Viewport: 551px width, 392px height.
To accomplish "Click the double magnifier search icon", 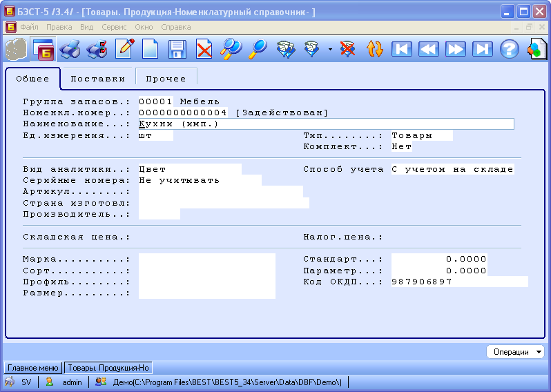I will pyautogui.click(x=231, y=49).
